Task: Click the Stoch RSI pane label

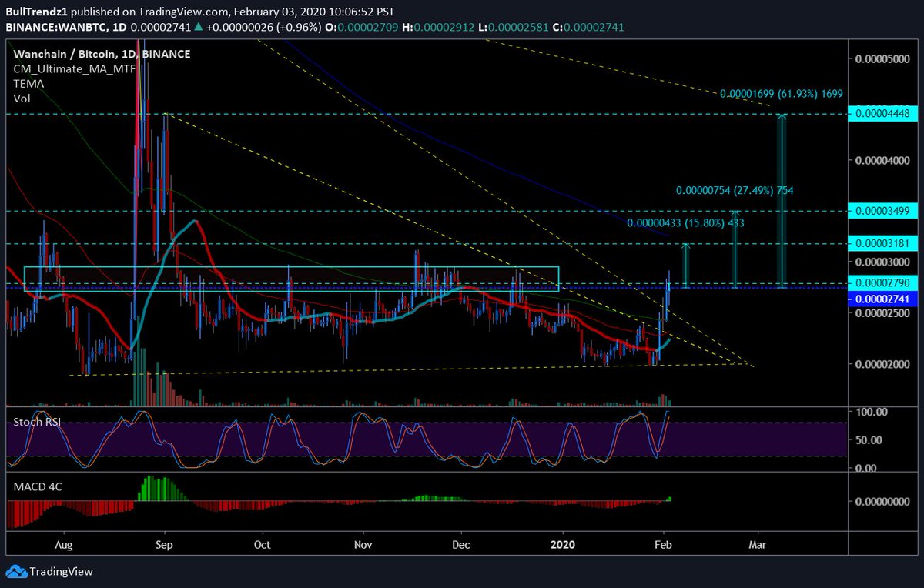Action: (35, 423)
